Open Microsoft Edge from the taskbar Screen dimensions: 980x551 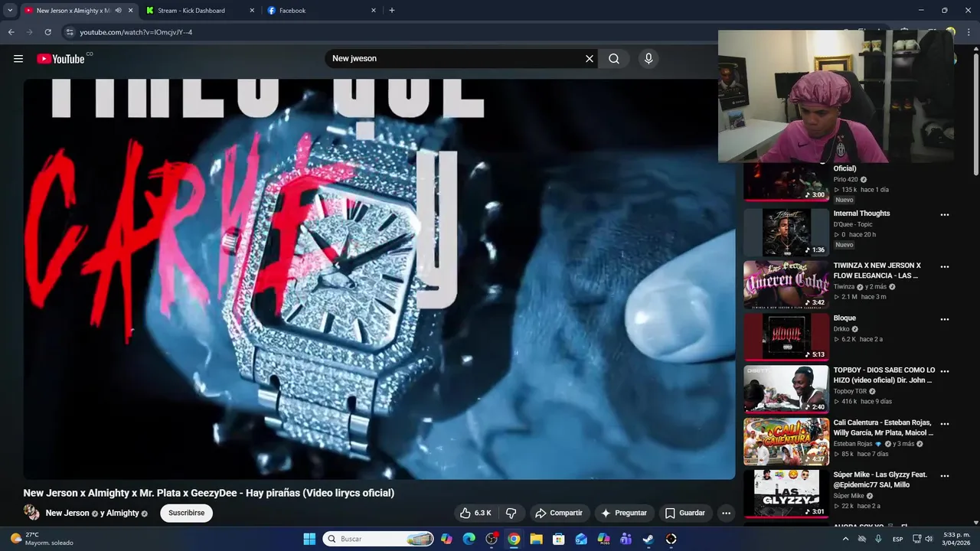pyautogui.click(x=469, y=539)
